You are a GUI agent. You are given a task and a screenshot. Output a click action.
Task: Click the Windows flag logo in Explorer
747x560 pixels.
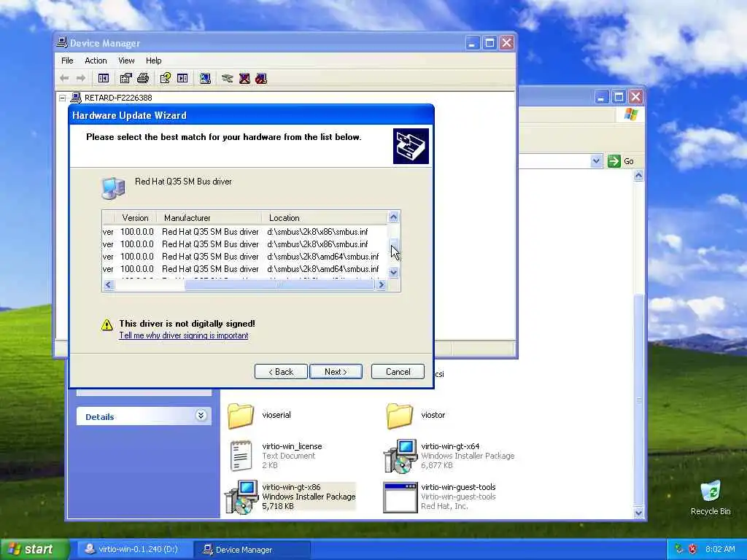pos(630,114)
